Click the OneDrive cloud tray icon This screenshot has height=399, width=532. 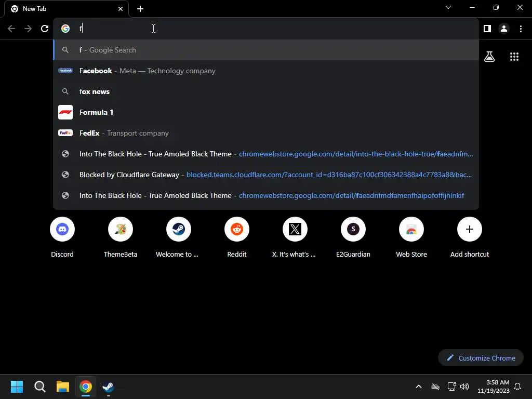click(x=435, y=387)
